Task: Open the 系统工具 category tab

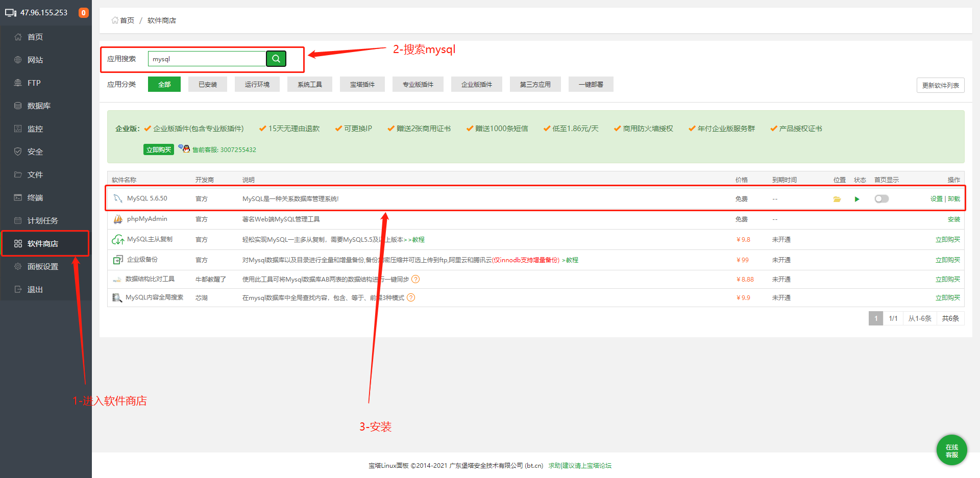Action: [x=310, y=84]
